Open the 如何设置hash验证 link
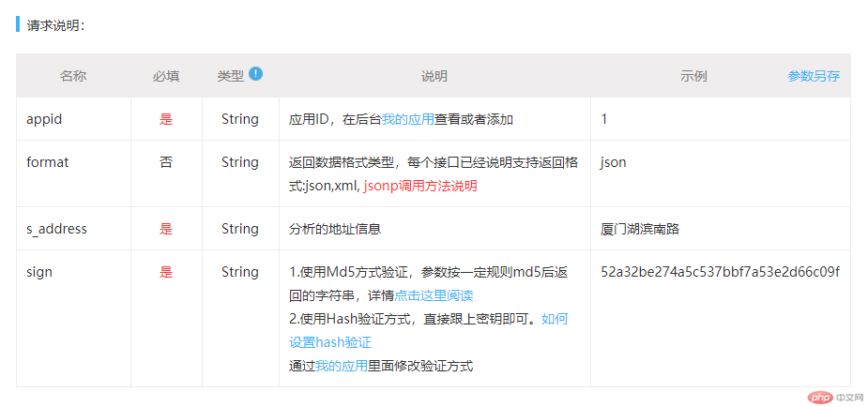The image size is (868, 407). (x=429, y=331)
